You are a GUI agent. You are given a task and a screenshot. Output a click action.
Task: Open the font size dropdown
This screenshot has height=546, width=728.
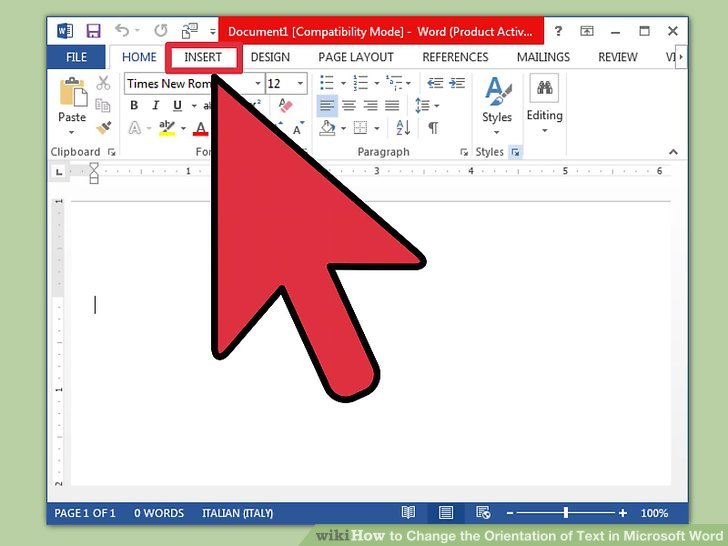click(x=302, y=84)
